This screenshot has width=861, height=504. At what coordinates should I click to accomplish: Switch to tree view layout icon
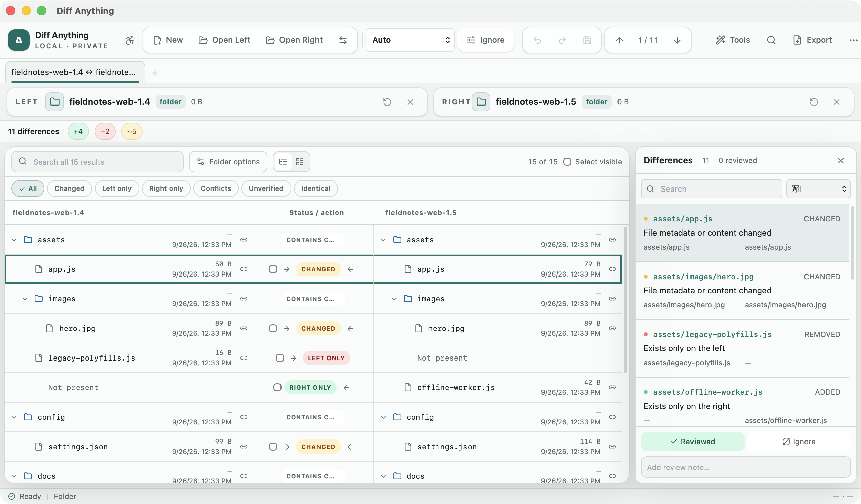tap(283, 162)
